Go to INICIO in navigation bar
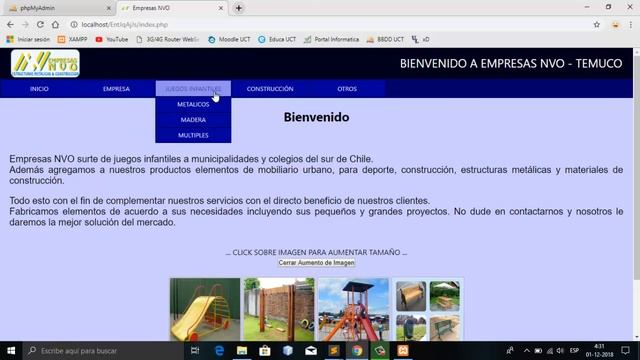640x360 pixels. 39,89
